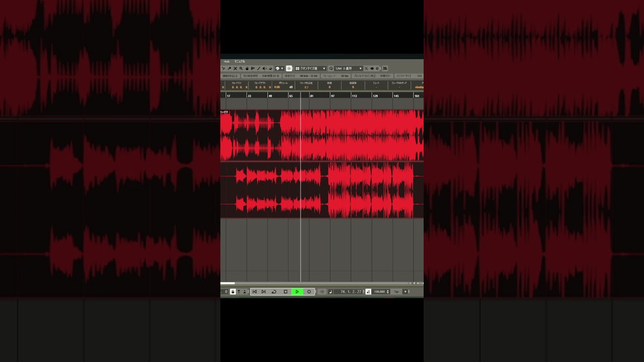644x362 pixels.
Task: Toggle the punch in button
Action: (x=239, y=292)
